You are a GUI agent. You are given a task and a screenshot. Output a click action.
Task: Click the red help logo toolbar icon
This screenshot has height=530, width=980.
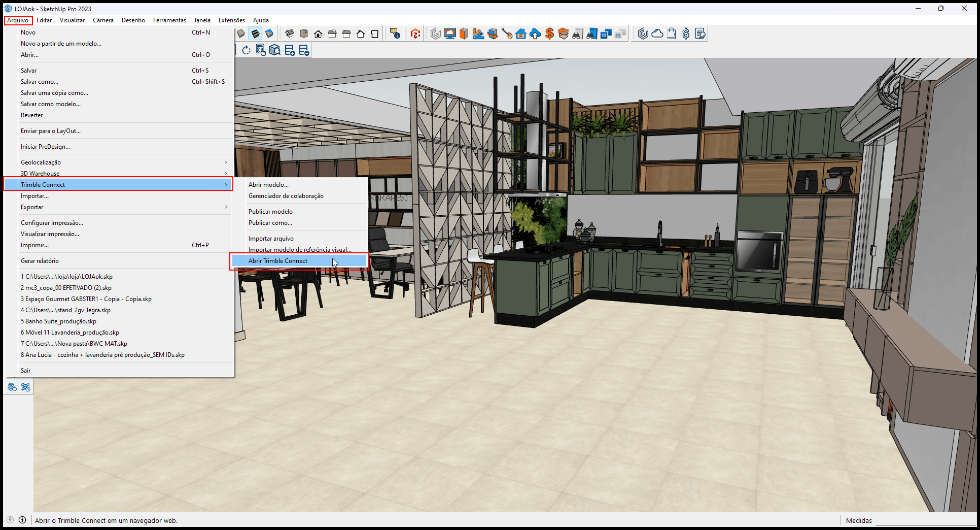[415, 34]
